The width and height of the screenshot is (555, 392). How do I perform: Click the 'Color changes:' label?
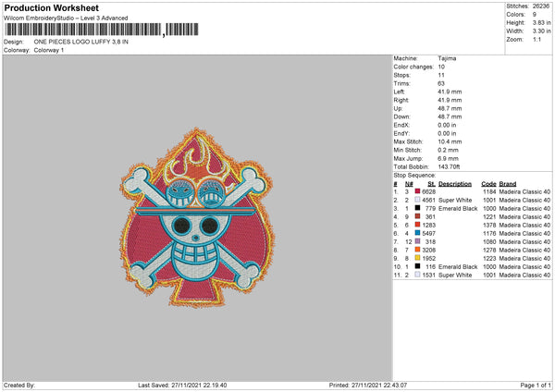click(x=413, y=67)
